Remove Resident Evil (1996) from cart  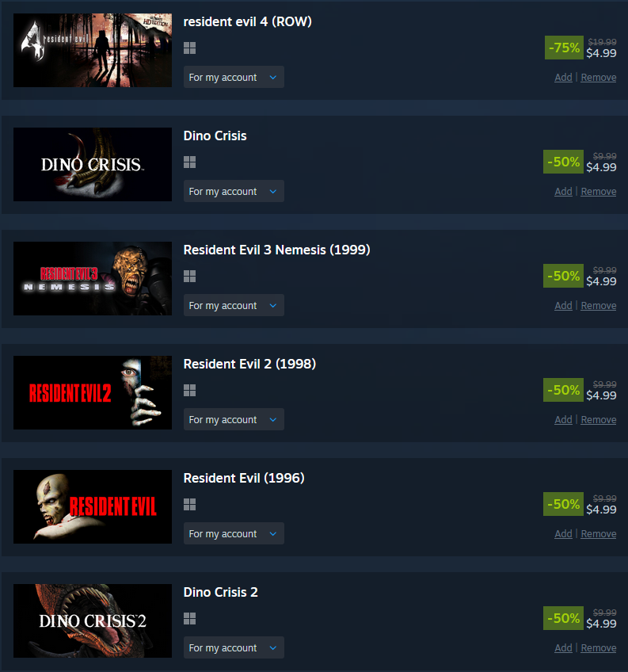pos(599,533)
